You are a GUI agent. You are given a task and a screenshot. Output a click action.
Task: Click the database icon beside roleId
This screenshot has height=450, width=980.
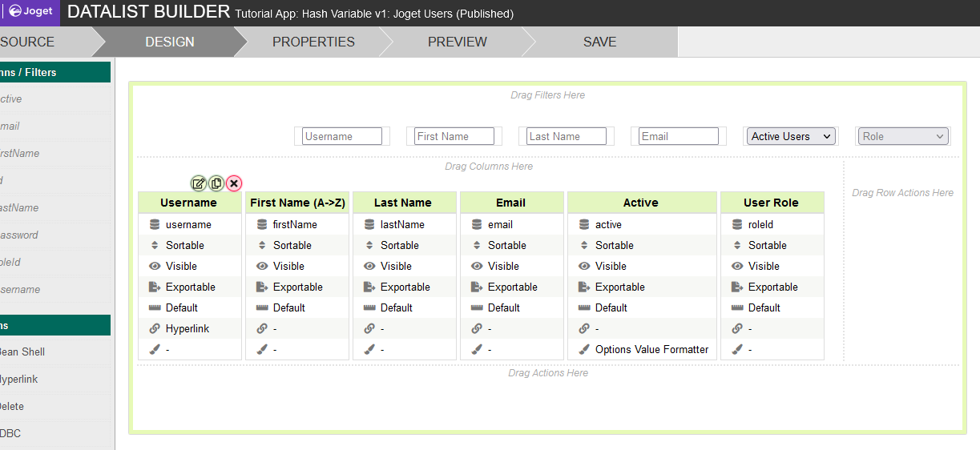pos(737,225)
